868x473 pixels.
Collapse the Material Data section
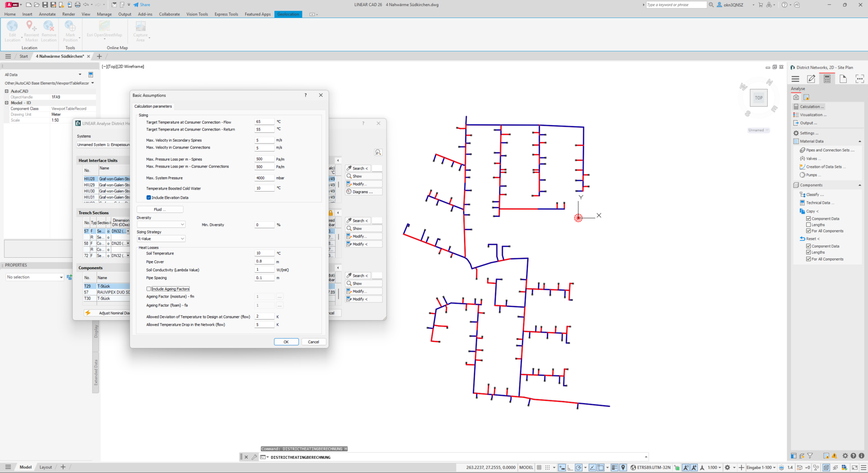(x=859, y=141)
